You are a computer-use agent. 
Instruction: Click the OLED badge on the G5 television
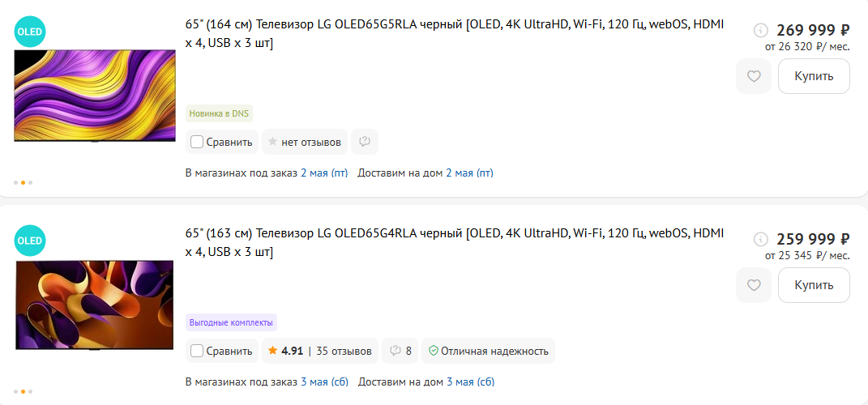click(x=30, y=32)
